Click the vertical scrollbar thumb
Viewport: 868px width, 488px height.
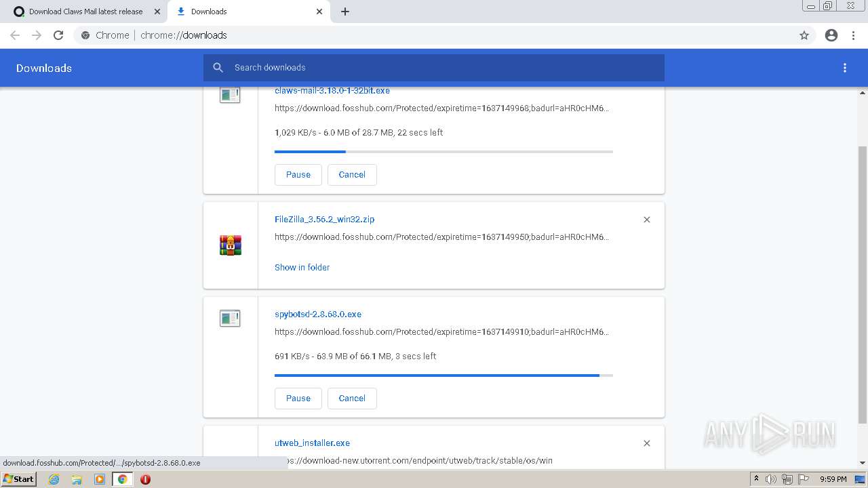(863, 283)
